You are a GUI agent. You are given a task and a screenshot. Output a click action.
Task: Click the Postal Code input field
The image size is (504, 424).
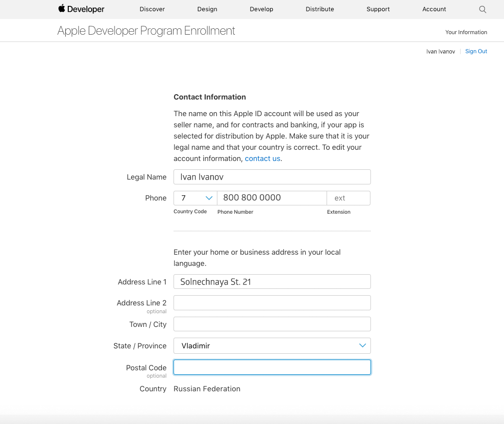(272, 367)
